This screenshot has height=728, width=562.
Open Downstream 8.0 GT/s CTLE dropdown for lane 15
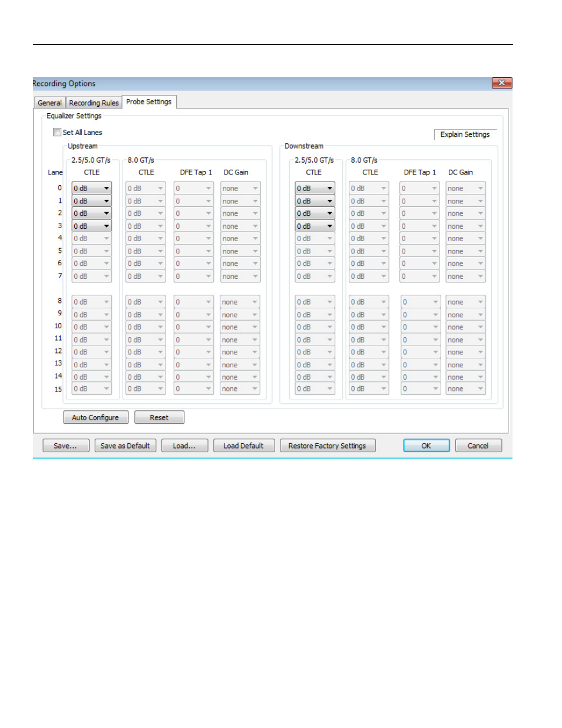tap(369, 389)
